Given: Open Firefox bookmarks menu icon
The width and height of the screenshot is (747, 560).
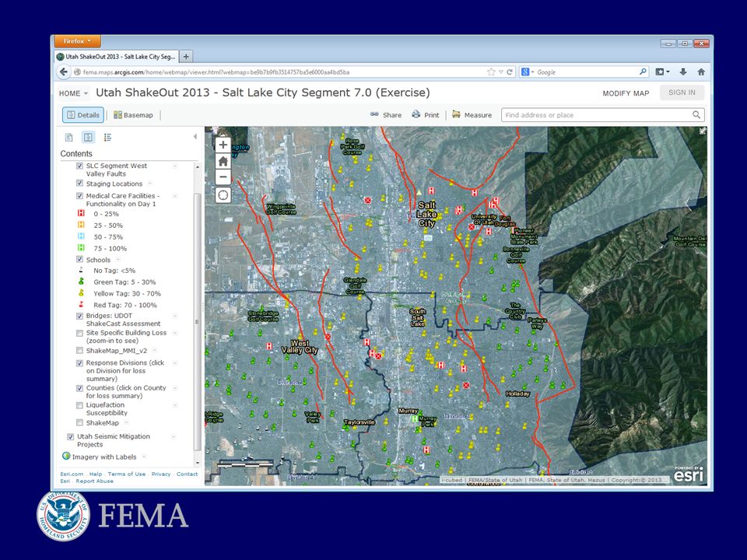Looking at the screenshot, I should 662,72.
